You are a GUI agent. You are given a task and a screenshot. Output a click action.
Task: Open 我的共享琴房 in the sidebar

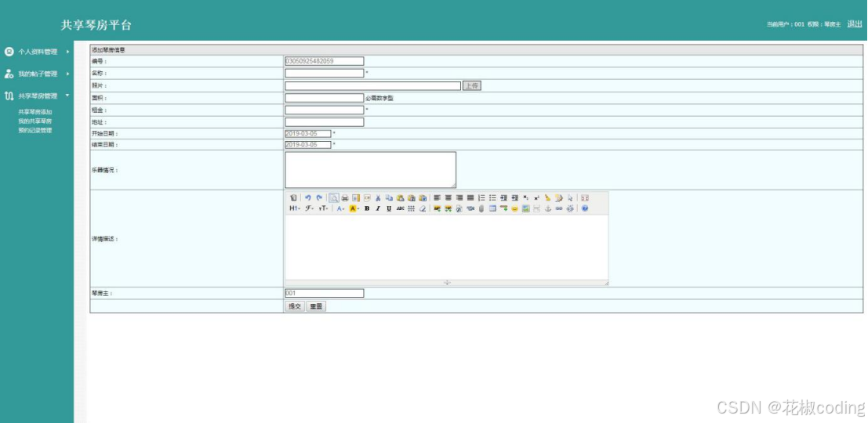point(35,121)
